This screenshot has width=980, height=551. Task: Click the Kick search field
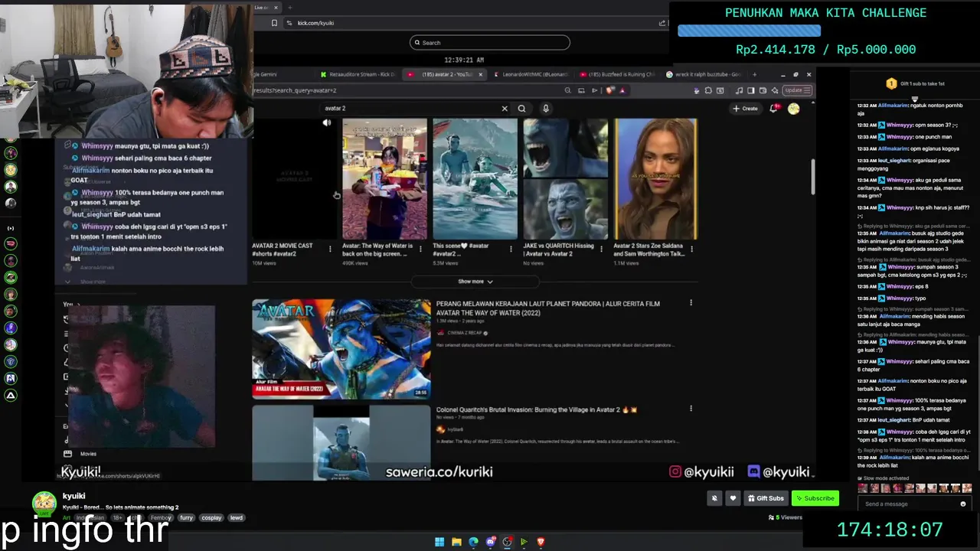coord(490,43)
